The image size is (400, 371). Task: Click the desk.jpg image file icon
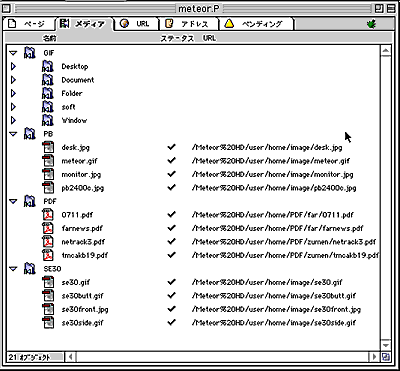[48, 147]
